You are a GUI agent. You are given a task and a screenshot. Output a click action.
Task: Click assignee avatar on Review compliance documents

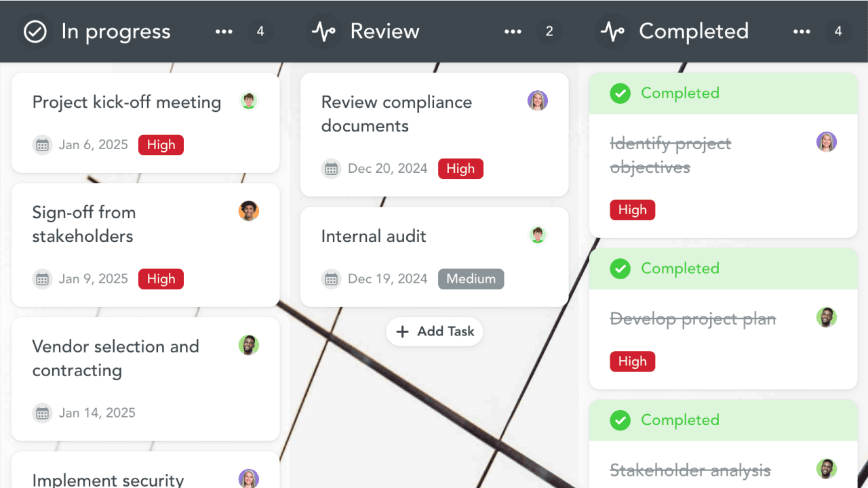538,101
